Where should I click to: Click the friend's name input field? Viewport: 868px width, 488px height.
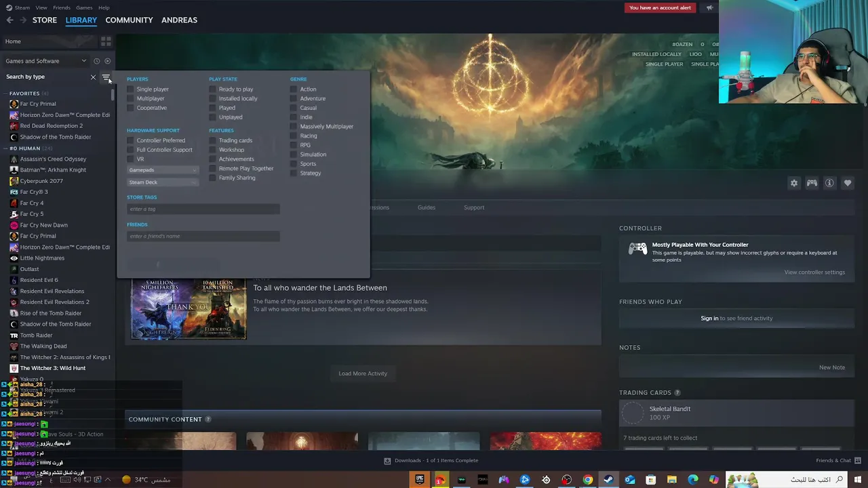[203, 237]
